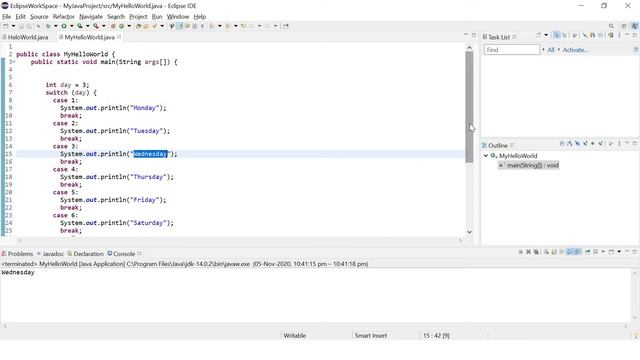Open the dropdown arrow next to Debug icon
This screenshot has width=640, height=360.
[56, 26]
